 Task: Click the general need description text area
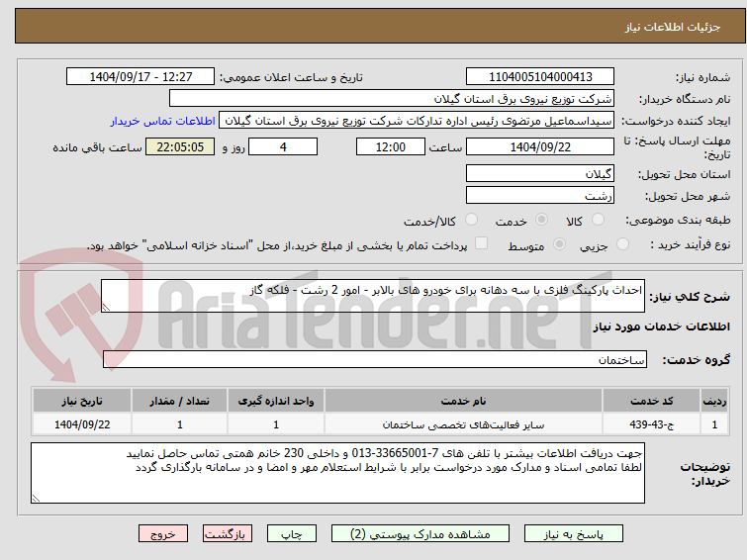coord(373,296)
